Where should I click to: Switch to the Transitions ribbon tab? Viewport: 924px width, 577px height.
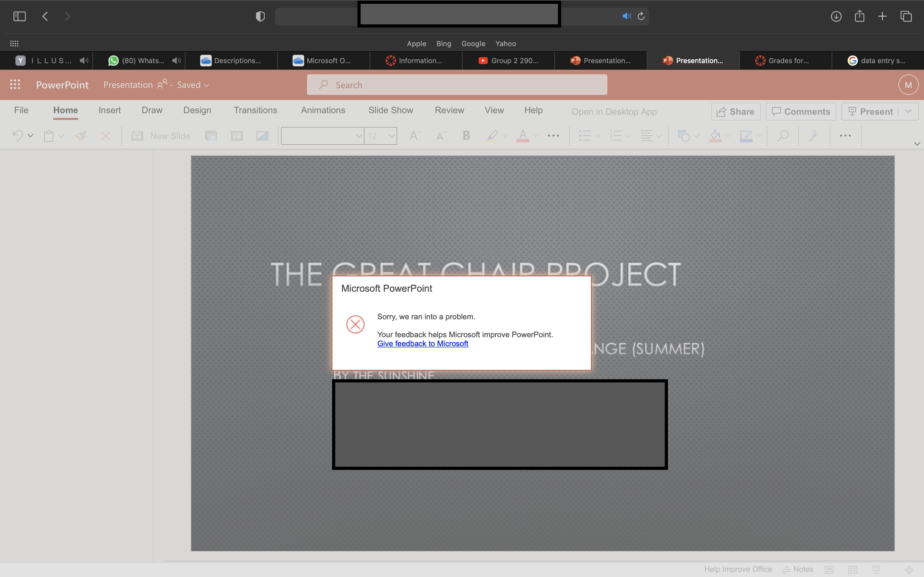click(255, 110)
